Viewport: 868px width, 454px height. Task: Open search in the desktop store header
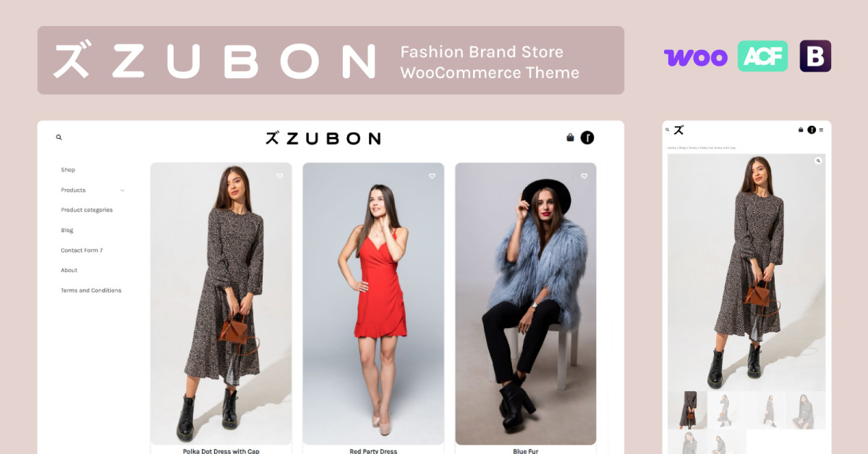pyautogui.click(x=59, y=137)
